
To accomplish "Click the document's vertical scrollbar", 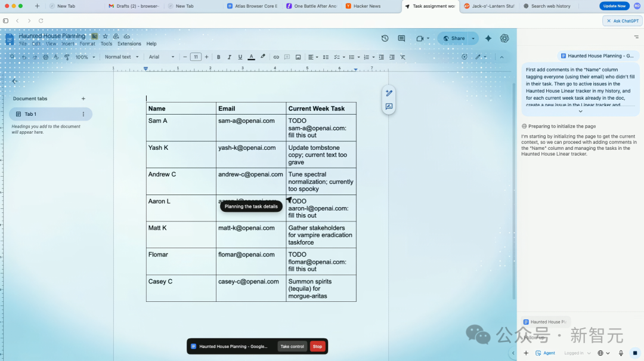I will (514, 179).
